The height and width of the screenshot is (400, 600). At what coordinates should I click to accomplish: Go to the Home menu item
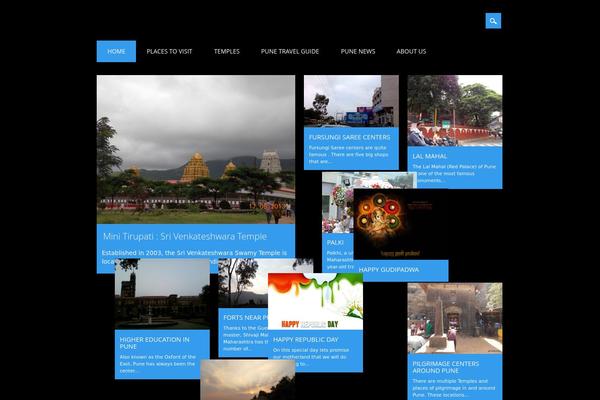(x=116, y=51)
